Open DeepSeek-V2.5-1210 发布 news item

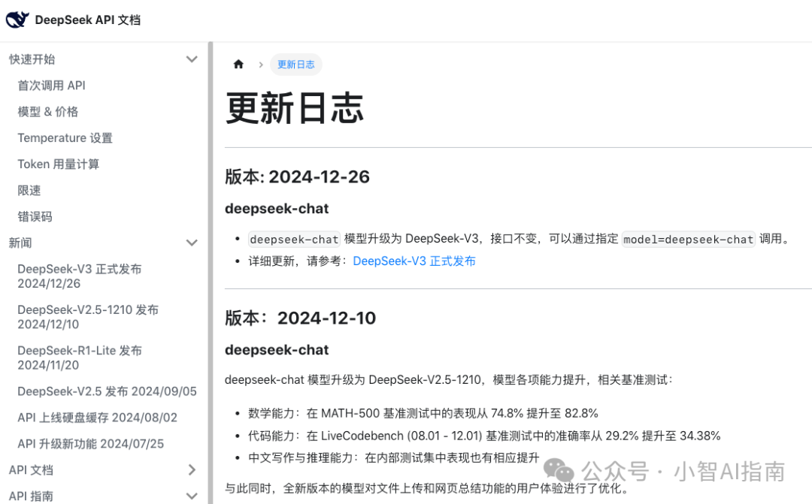(87, 317)
